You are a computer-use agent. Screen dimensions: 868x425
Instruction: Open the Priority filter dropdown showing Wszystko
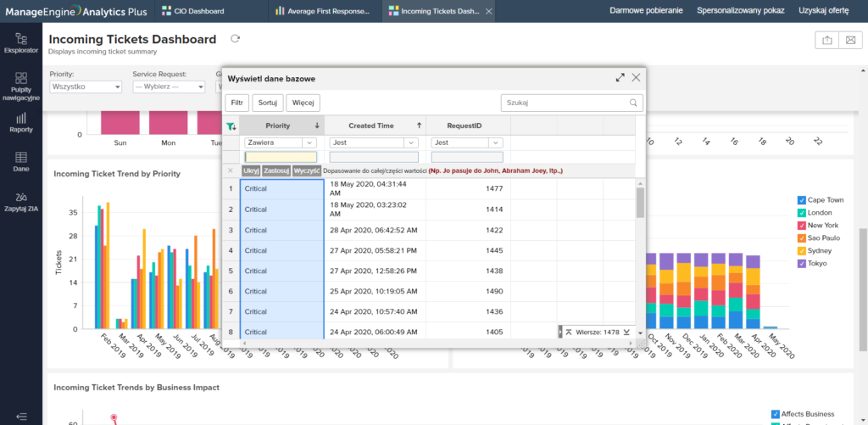[x=85, y=87]
